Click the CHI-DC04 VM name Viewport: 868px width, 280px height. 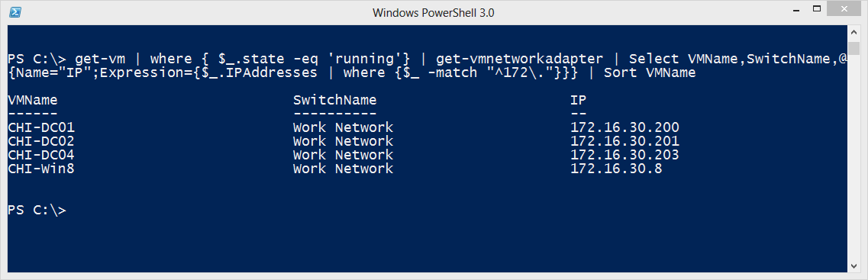[41, 154]
